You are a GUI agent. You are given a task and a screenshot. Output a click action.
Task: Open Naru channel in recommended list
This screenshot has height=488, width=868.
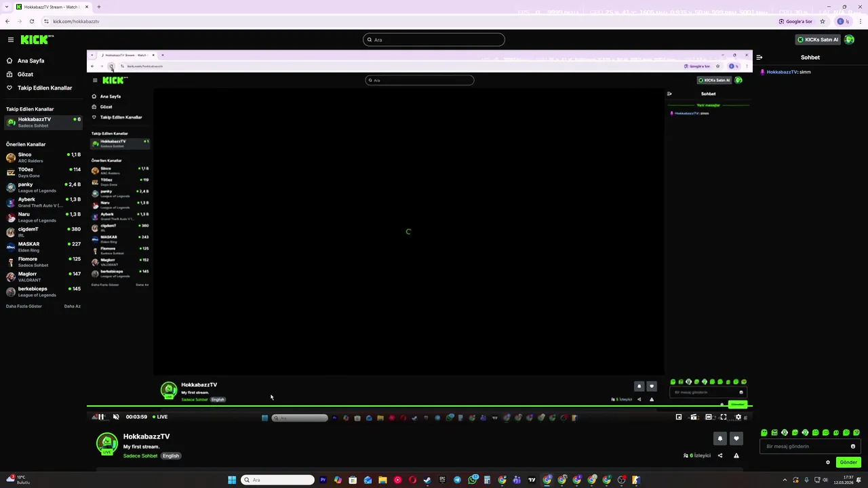[x=43, y=217]
